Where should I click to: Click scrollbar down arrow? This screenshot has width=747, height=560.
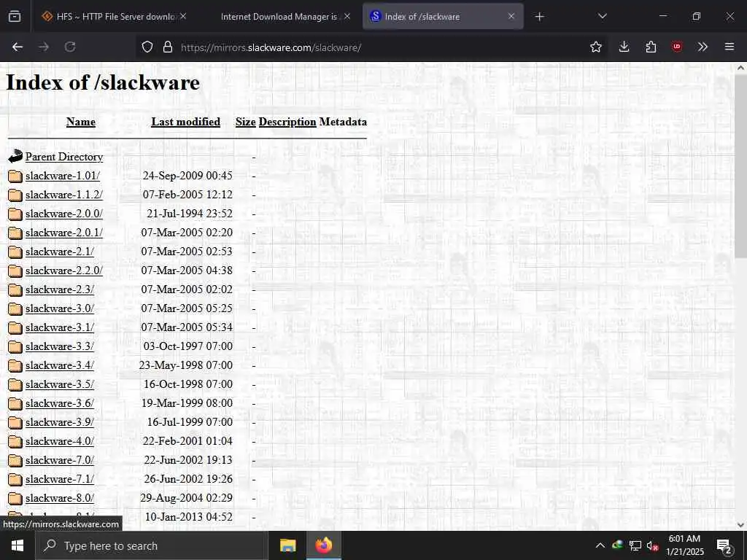click(741, 525)
